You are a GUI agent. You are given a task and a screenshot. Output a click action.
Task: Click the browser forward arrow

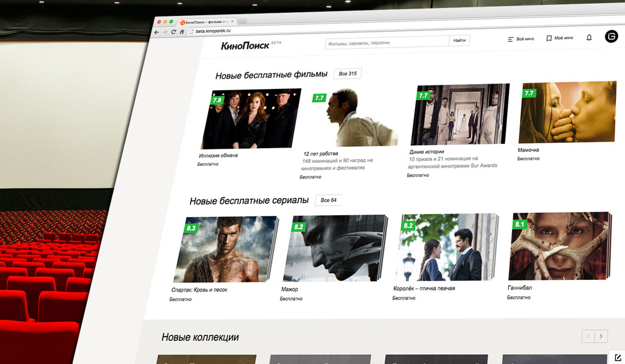(x=165, y=32)
